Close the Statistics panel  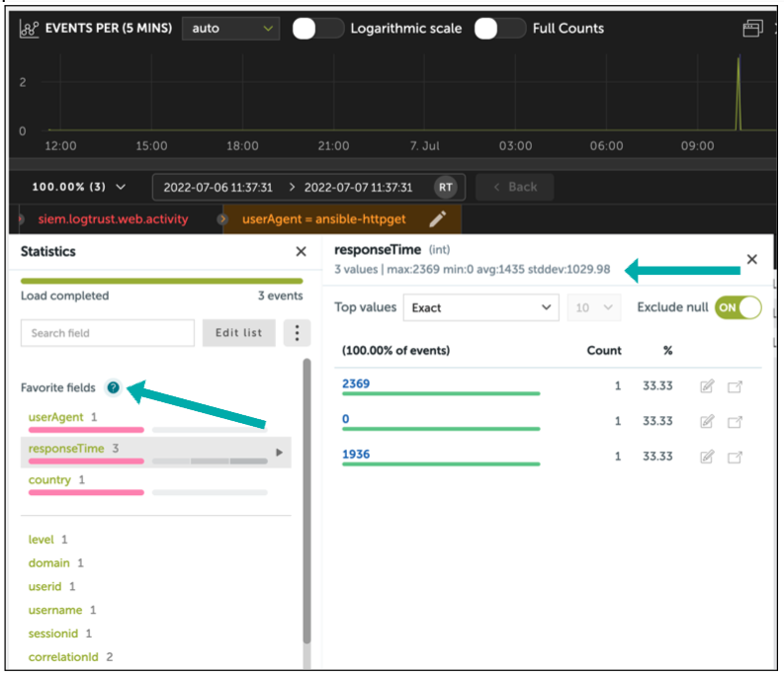tap(302, 252)
